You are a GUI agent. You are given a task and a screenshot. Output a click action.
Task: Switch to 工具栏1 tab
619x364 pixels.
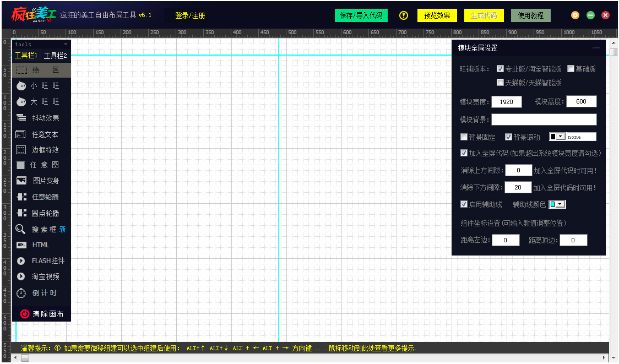point(26,56)
